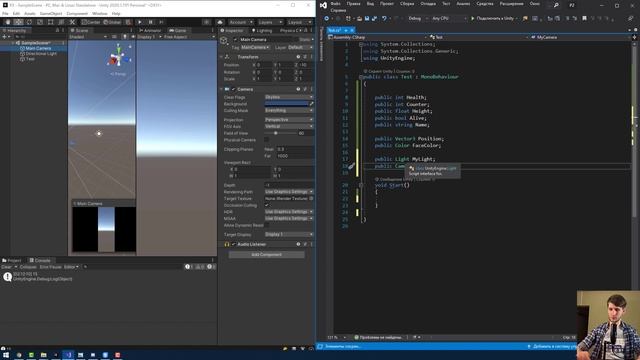Switch to the Animator tab
This screenshot has height=360, width=640.
point(150,31)
